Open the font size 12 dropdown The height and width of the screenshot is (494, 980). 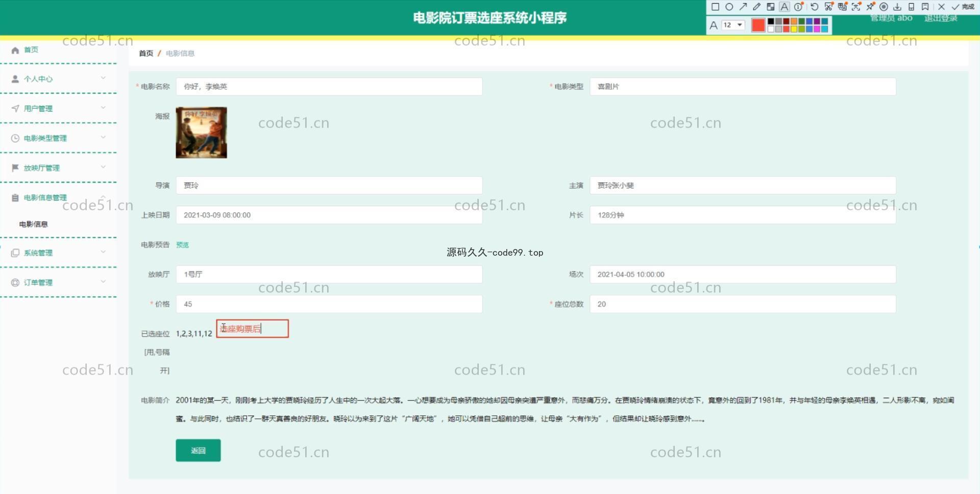click(733, 25)
